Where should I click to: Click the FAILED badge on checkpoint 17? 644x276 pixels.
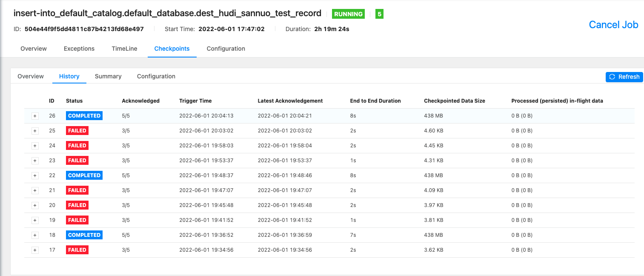tap(77, 250)
